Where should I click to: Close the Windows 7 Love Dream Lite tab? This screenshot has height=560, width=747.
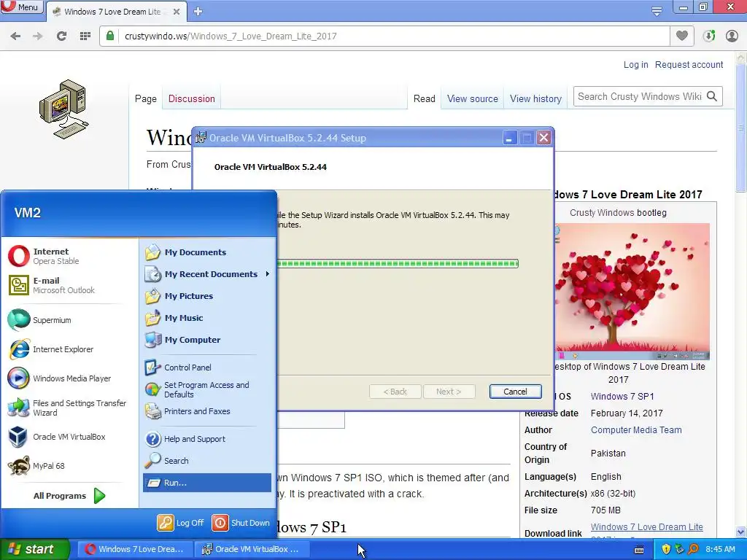click(177, 12)
